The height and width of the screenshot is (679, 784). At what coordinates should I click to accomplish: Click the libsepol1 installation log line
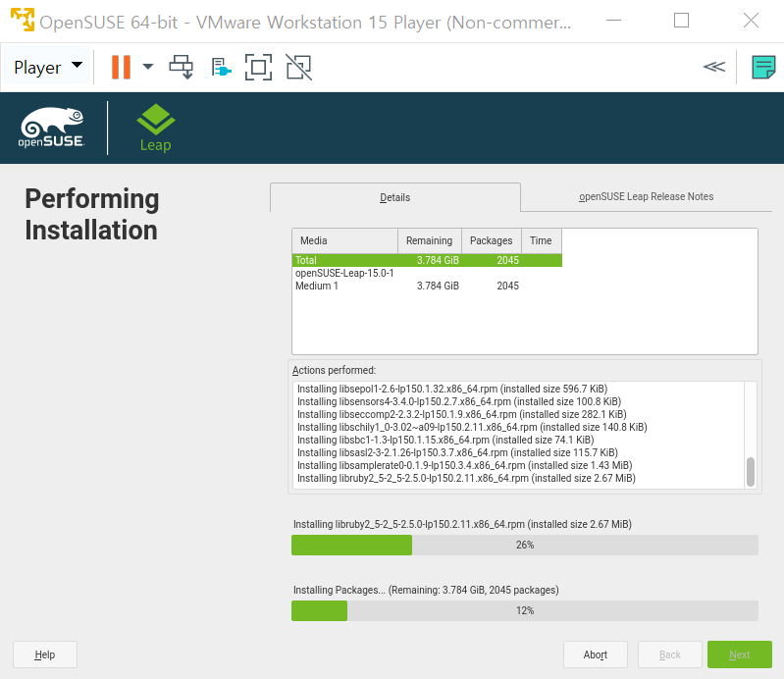tap(452, 389)
